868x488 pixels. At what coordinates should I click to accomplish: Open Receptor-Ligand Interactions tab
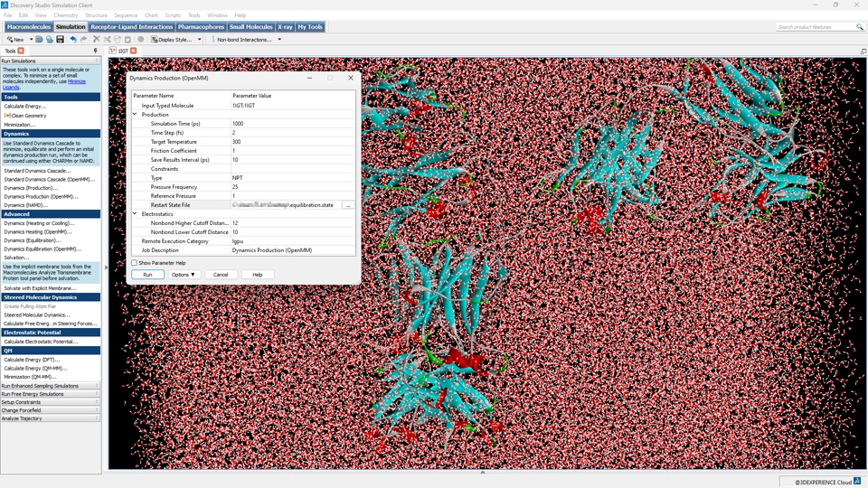click(132, 26)
